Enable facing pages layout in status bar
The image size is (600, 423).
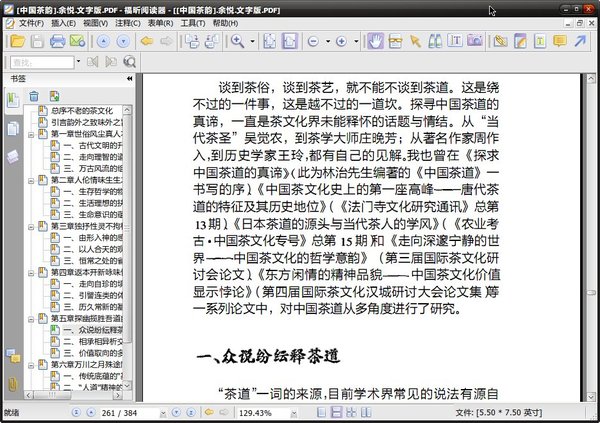(x=351, y=412)
